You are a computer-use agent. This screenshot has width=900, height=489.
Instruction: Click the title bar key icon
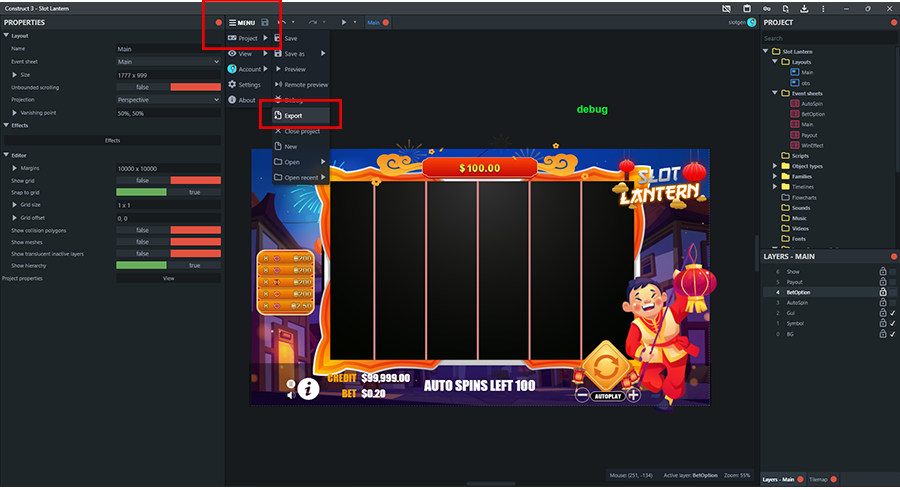pos(766,9)
